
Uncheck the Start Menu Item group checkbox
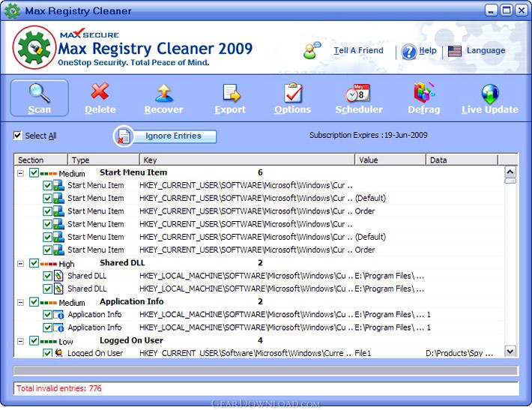[34, 172]
